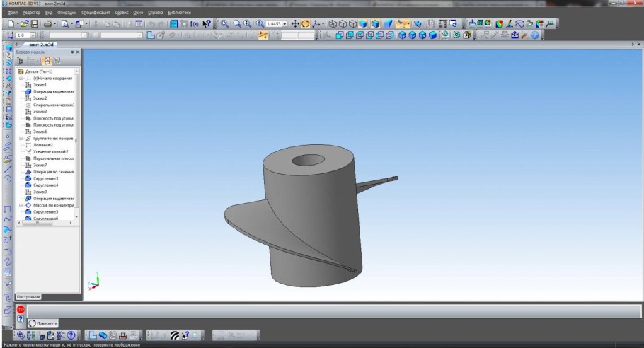This screenshot has width=644, height=348.
Task: Click the Print icon in the toolbar
Action: click(x=48, y=24)
